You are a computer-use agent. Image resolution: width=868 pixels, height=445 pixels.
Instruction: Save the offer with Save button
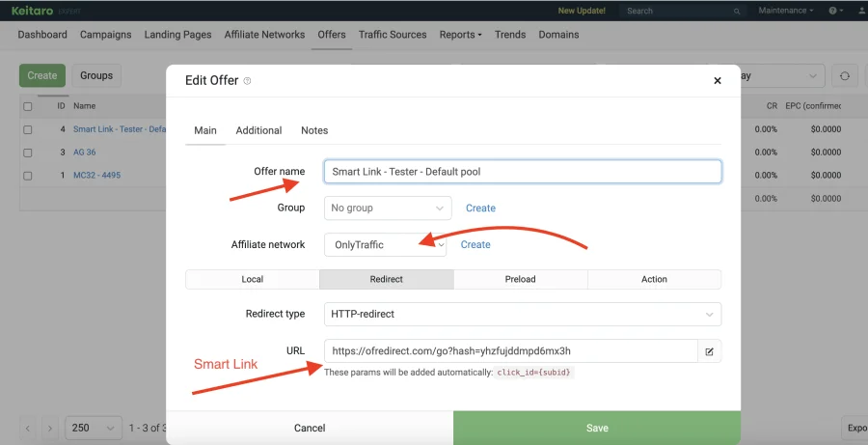click(x=597, y=428)
